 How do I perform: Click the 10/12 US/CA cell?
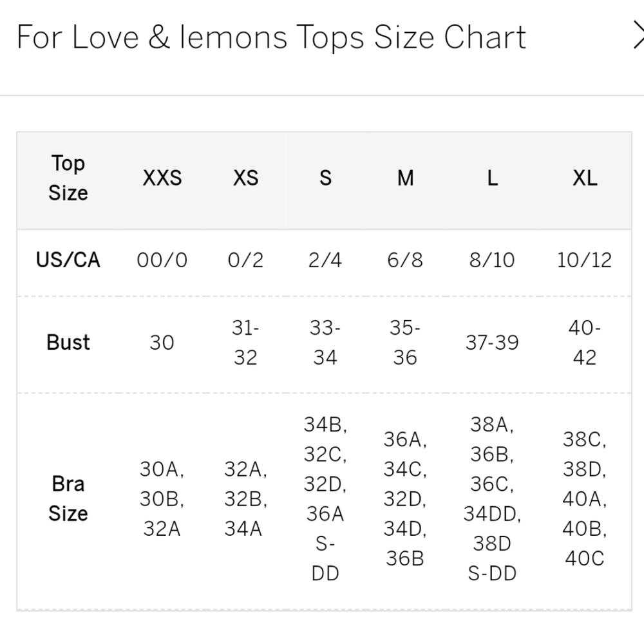pos(585,260)
